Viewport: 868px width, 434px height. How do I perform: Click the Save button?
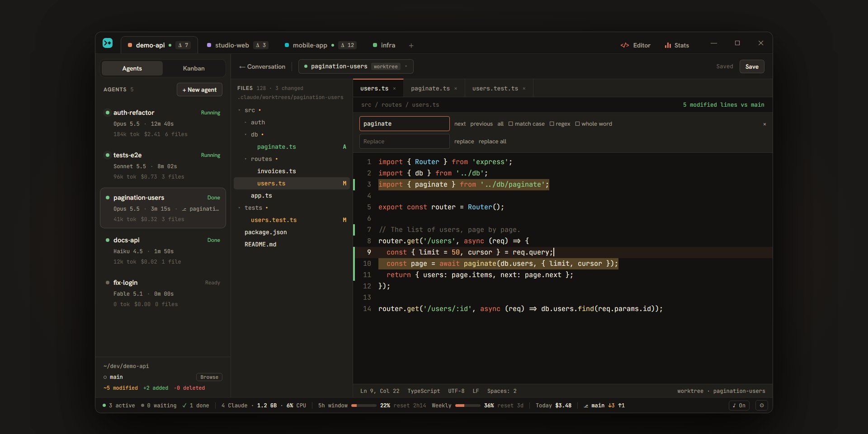point(752,66)
